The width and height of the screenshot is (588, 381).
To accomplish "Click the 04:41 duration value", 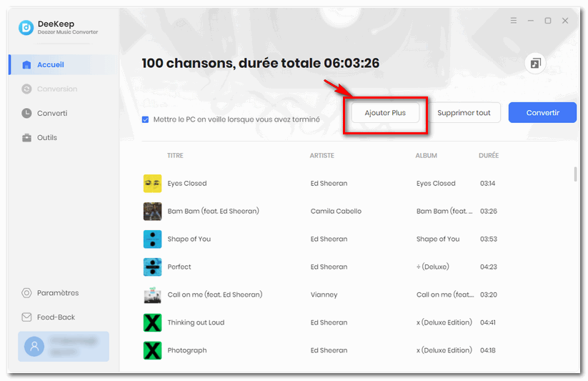I will pyautogui.click(x=488, y=322).
